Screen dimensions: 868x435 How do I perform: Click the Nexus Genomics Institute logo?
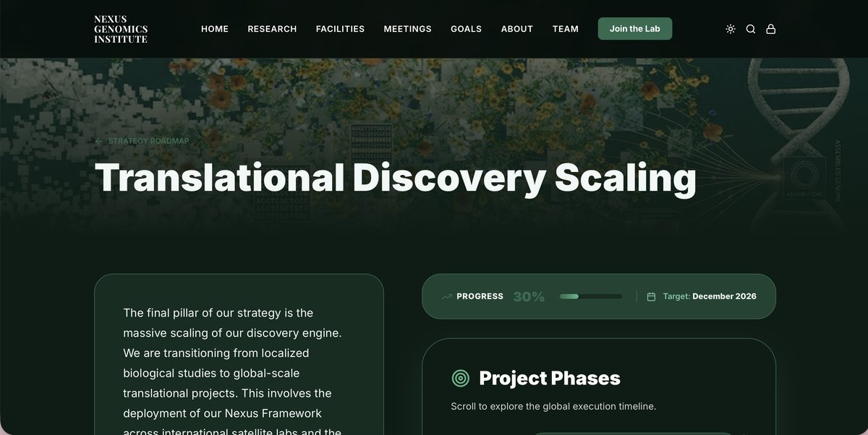(x=121, y=29)
